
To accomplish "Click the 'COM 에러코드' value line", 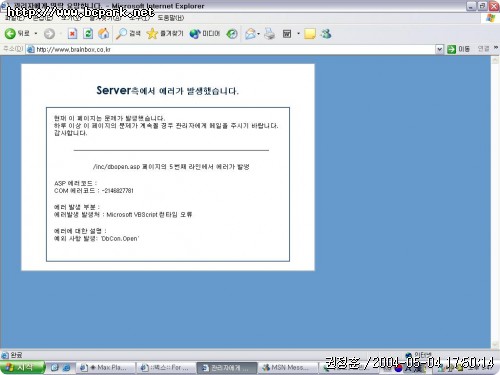I will (94, 191).
